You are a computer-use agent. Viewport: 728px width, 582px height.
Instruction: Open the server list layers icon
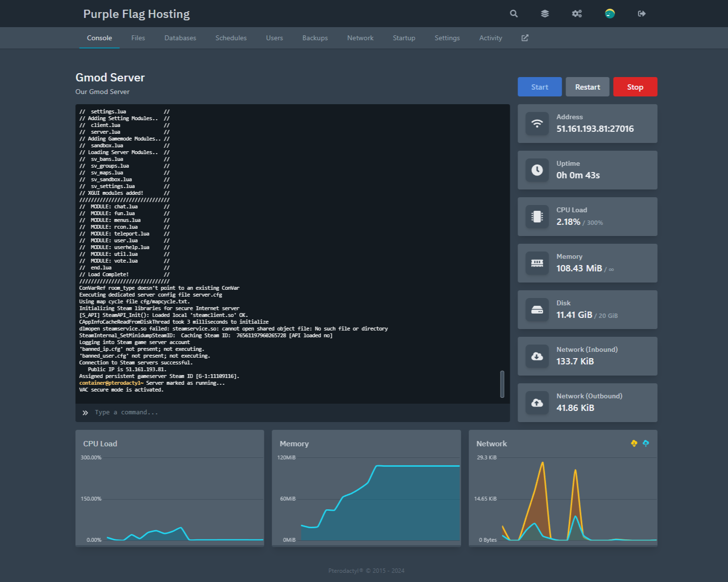[545, 14]
